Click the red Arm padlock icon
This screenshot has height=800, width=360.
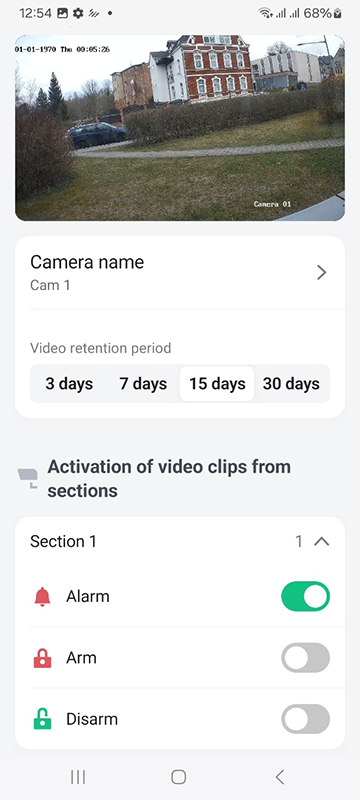pos(42,658)
